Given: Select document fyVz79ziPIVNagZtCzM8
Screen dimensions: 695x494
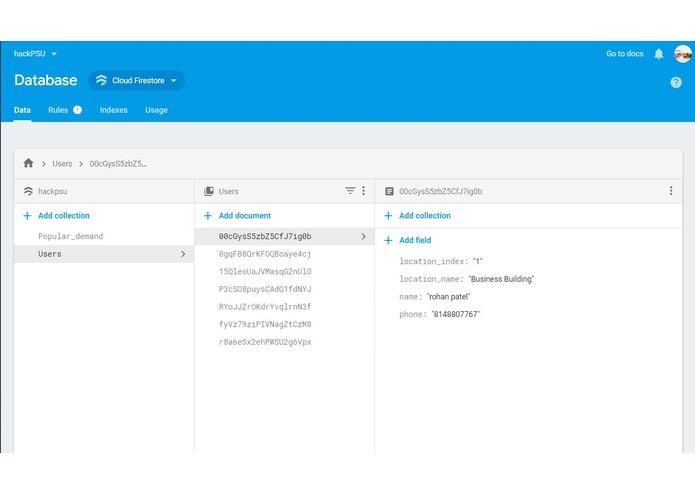Looking at the screenshot, I should tap(265, 324).
